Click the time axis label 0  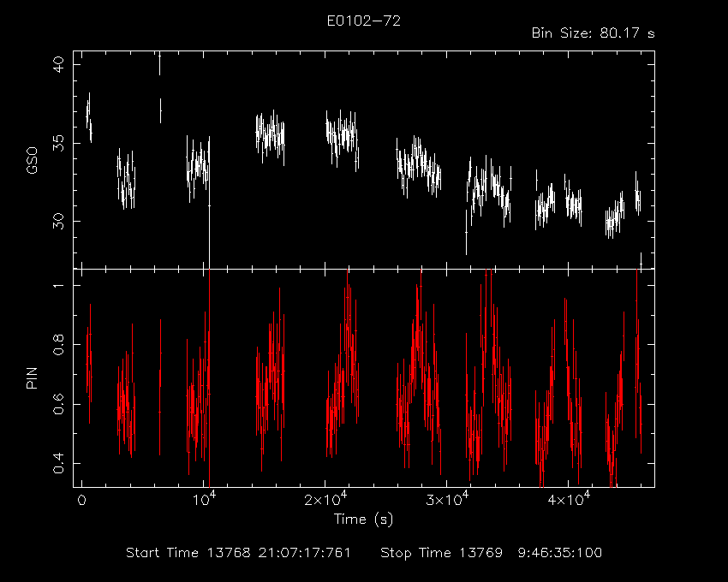[x=81, y=501]
